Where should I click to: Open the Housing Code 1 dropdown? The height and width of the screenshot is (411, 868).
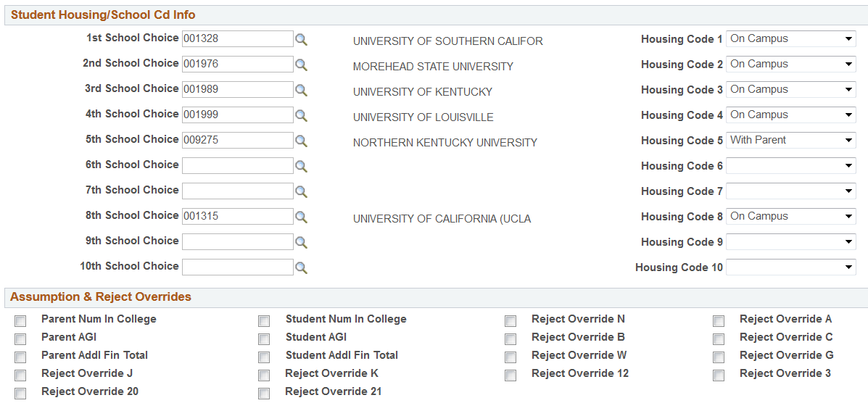(790, 39)
